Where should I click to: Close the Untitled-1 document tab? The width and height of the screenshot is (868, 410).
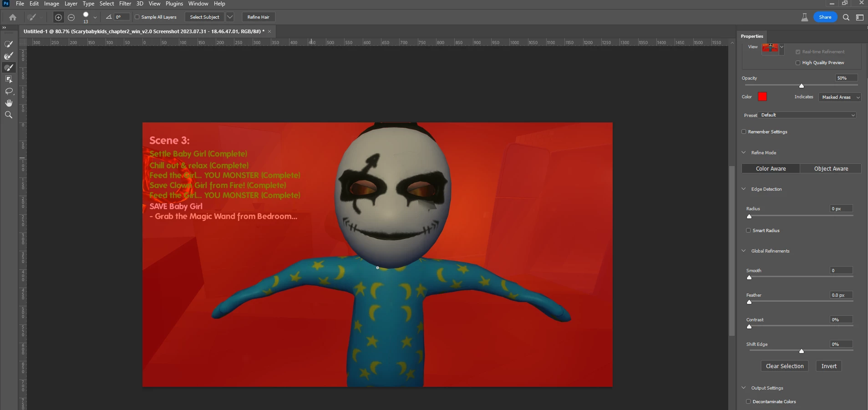pyautogui.click(x=269, y=31)
